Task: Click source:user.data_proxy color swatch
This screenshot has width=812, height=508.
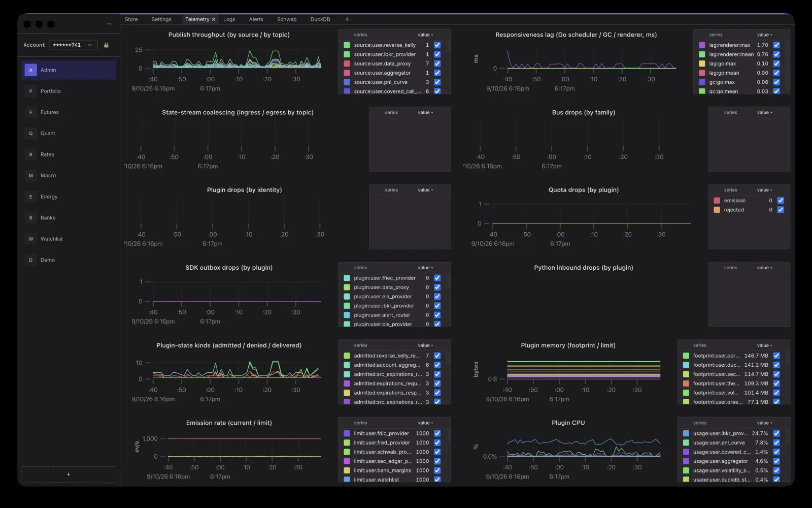Action: (347, 63)
